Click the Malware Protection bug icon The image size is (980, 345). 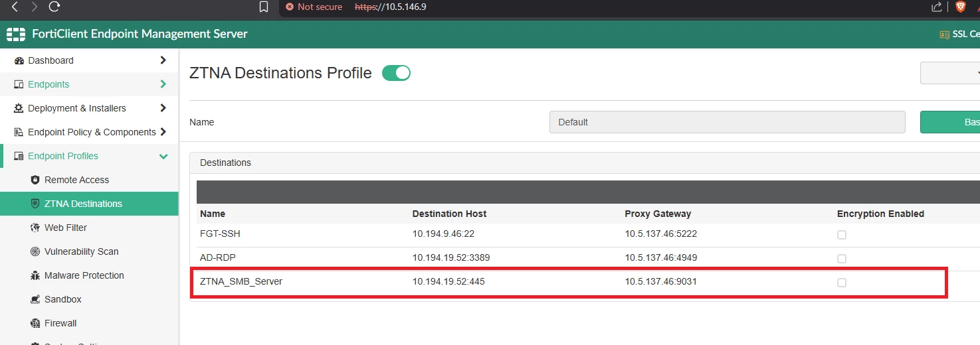tap(36, 275)
